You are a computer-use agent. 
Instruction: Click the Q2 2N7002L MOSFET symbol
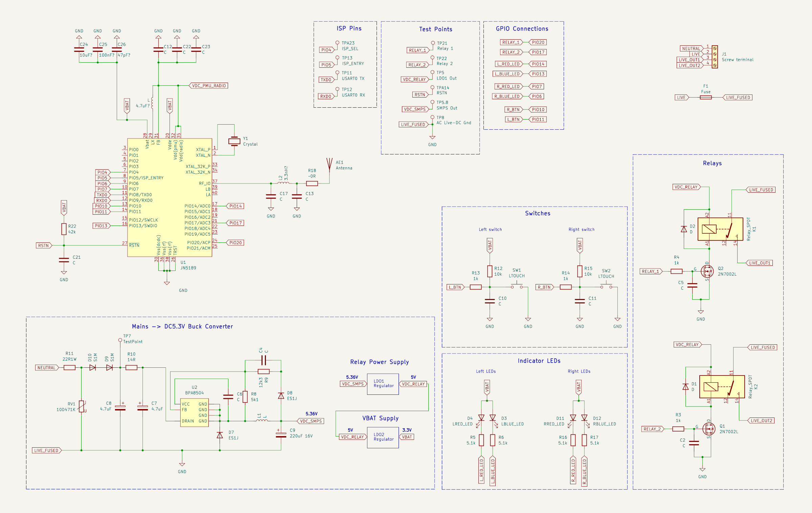707,271
